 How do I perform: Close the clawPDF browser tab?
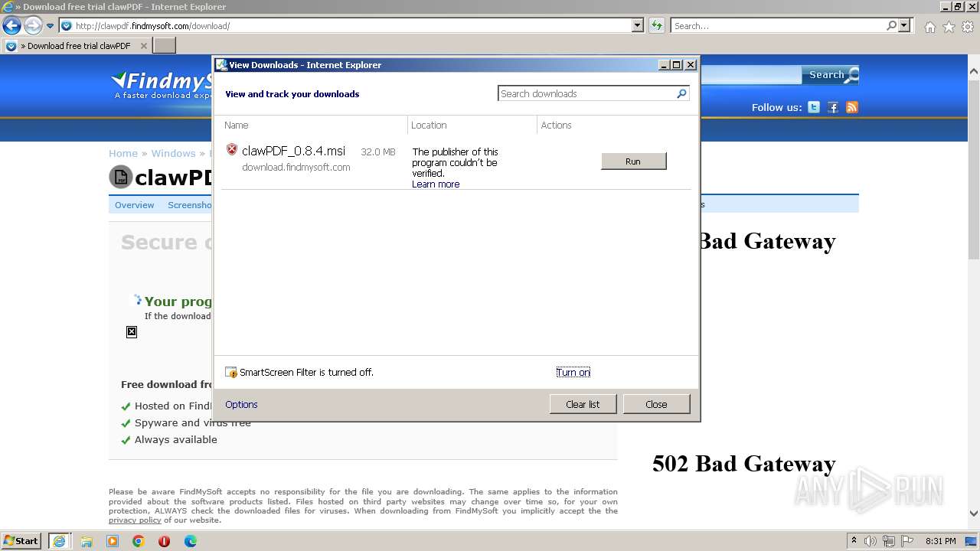(143, 46)
